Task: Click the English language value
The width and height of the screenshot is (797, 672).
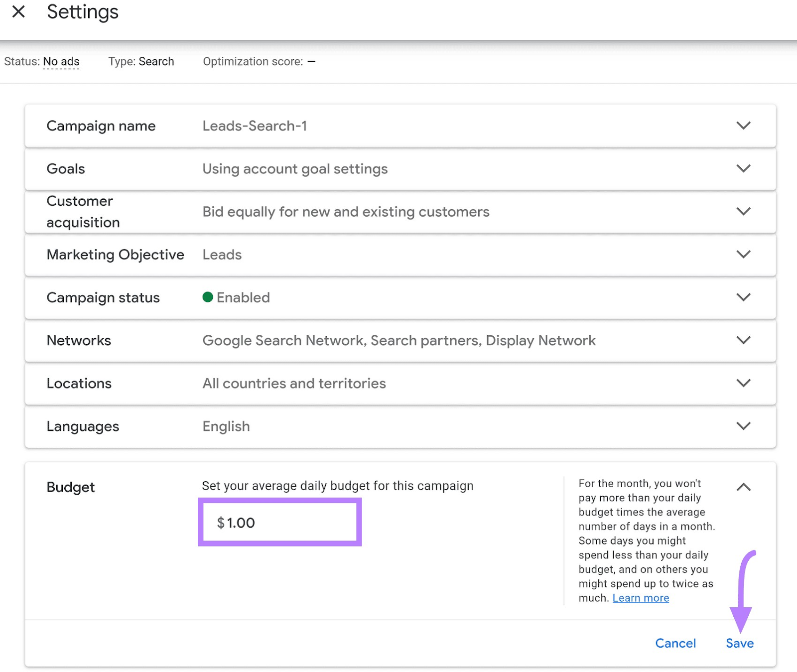Action: click(226, 426)
